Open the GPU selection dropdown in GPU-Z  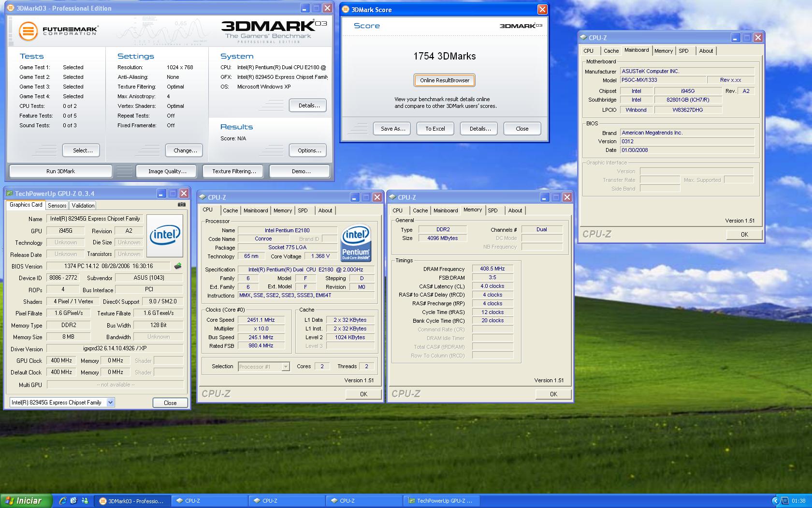click(110, 403)
